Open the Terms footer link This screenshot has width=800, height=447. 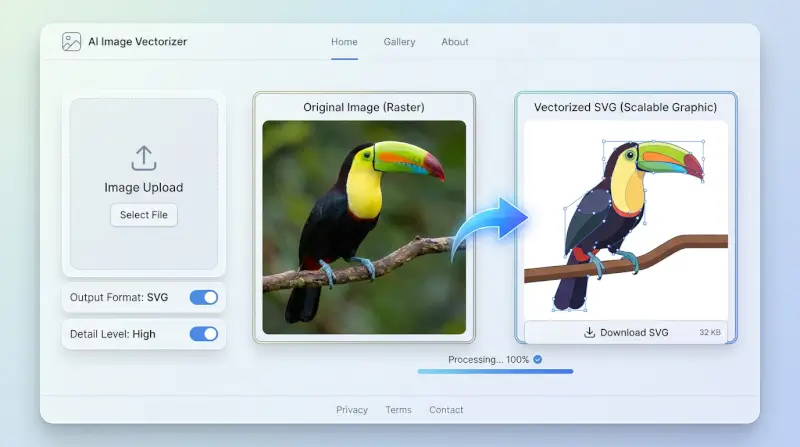point(398,410)
